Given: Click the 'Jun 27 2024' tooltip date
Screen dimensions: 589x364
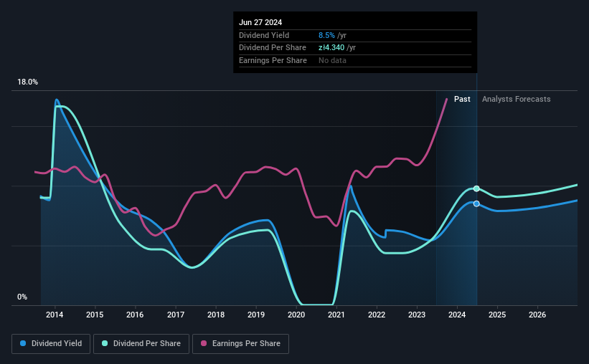Looking at the screenshot, I should 260,22.
